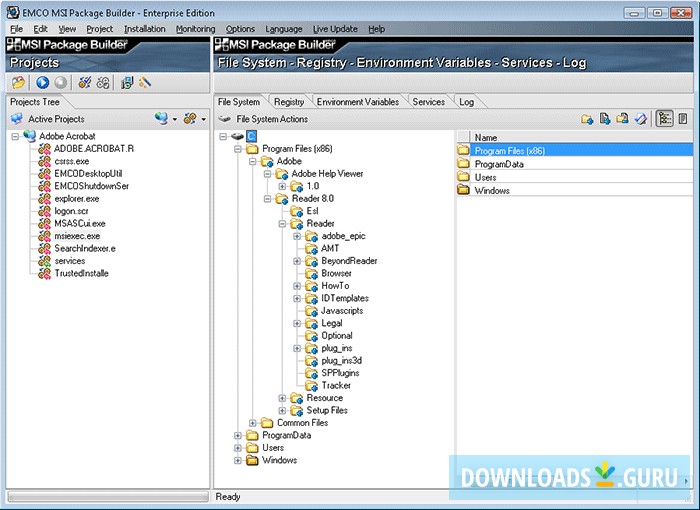700x510 pixels.
Task: Collapse the Adobe folder node
Action: click(x=253, y=162)
